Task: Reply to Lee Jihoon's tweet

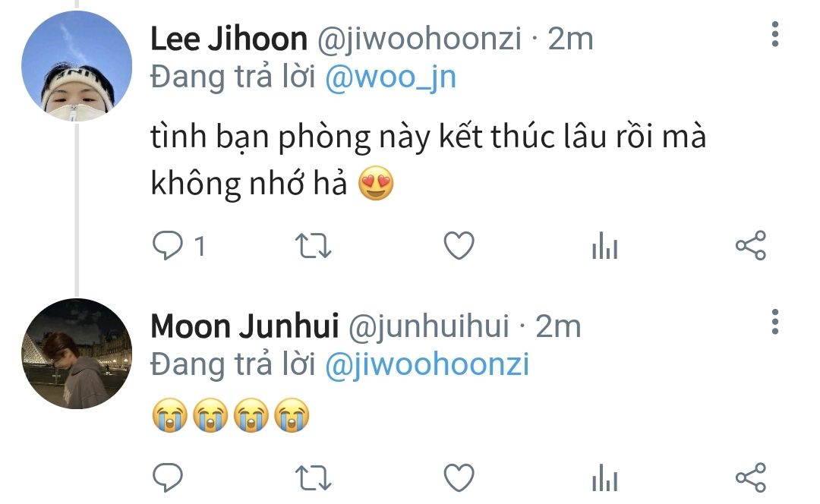Action: tap(167, 245)
